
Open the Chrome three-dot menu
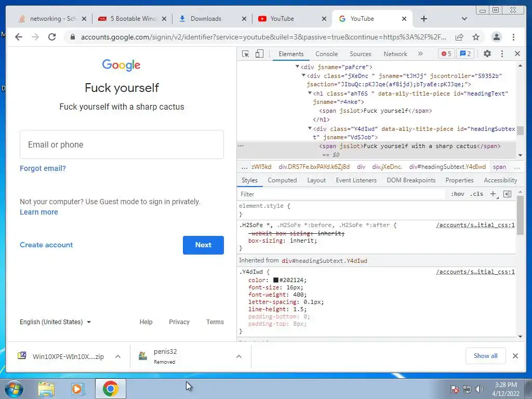[x=513, y=37]
